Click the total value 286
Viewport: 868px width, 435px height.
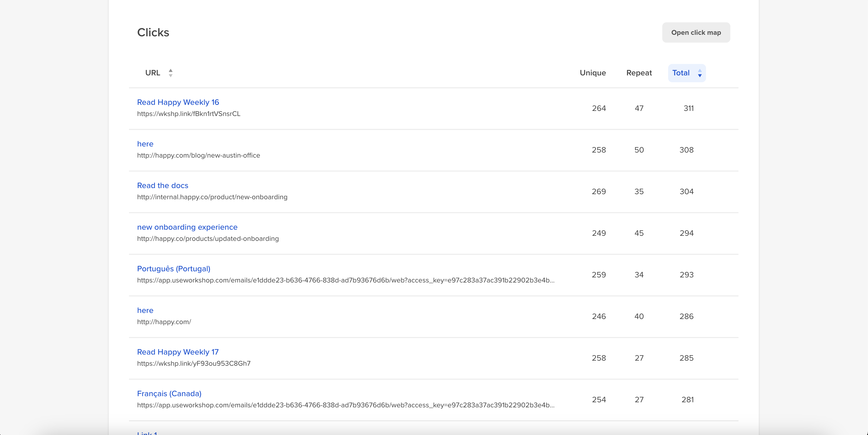point(686,316)
